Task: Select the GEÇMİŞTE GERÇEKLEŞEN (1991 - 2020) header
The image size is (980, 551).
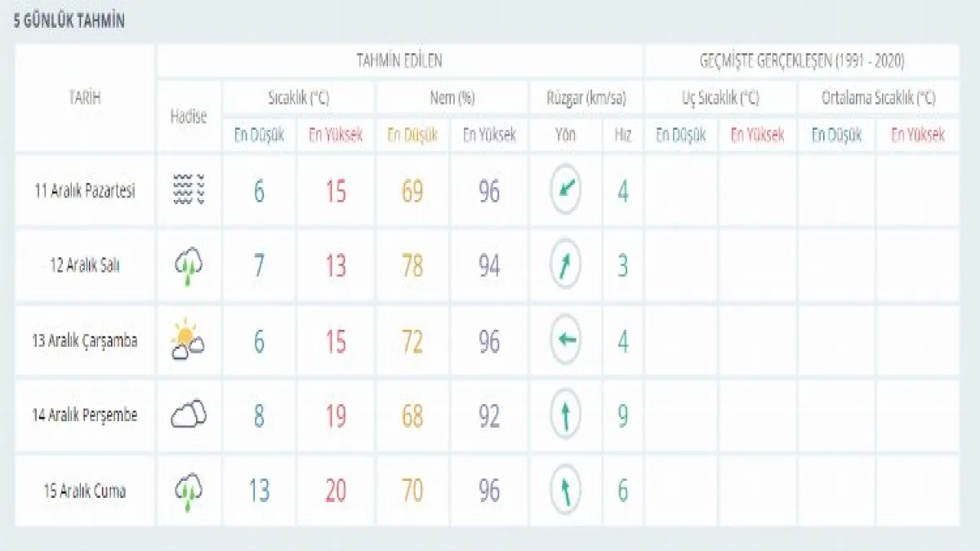Action: (802, 60)
